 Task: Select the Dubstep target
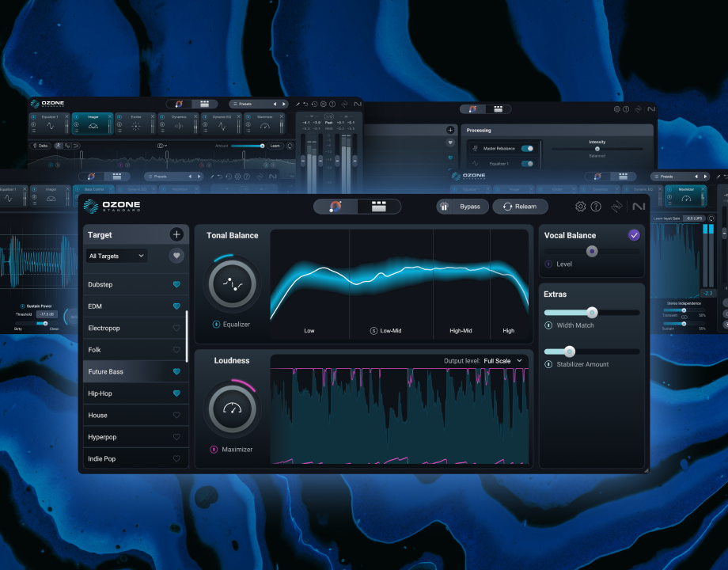pos(135,284)
